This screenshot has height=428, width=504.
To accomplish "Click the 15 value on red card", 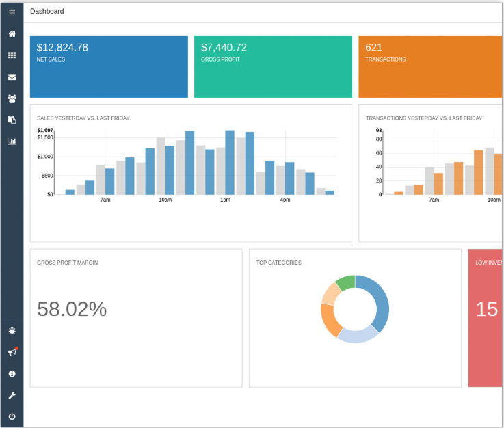I will (x=487, y=309).
